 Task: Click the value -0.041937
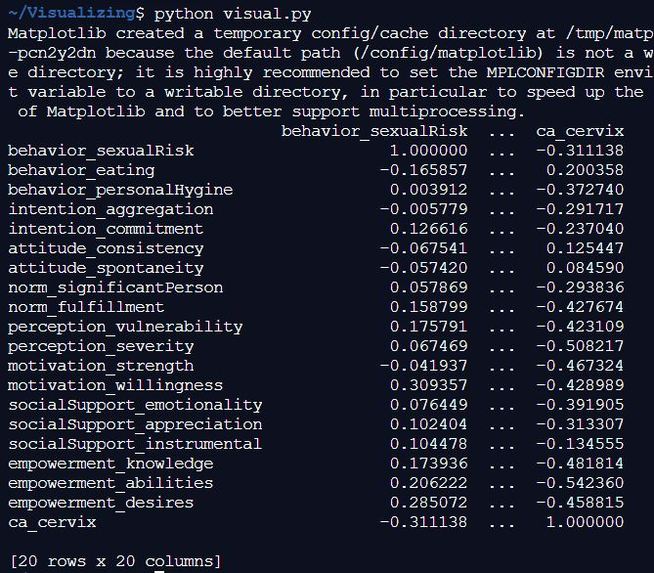tap(423, 366)
